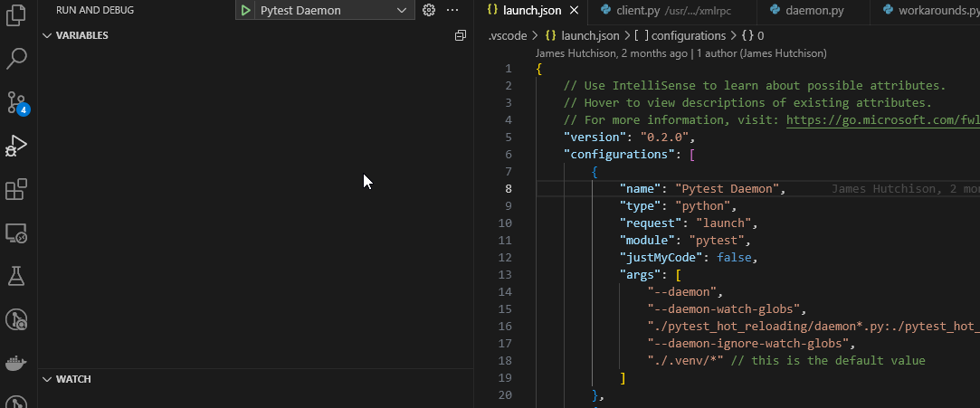Select the .vscode breadcrumb segment
Viewport: 980px width, 408px height.
coord(508,36)
